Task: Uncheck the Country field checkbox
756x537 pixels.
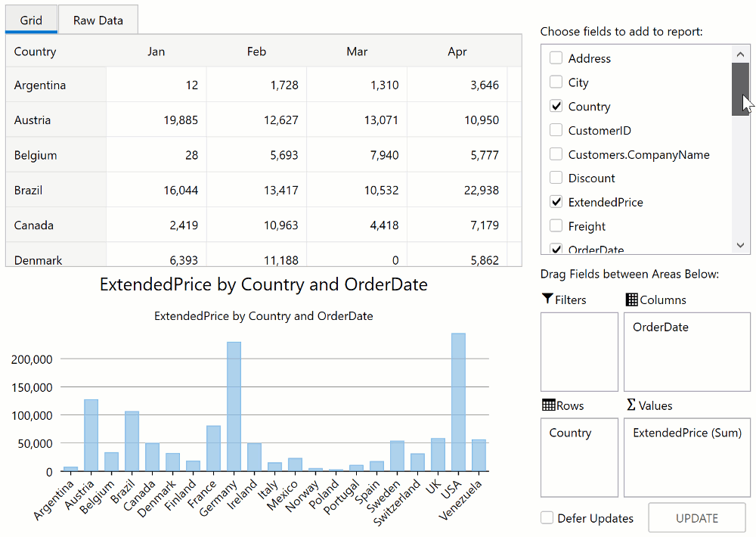Action: (556, 106)
